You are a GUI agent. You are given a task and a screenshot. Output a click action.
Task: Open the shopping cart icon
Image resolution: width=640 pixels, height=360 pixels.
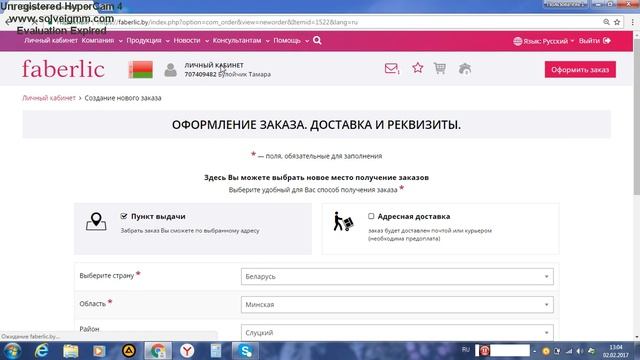tap(440, 68)
